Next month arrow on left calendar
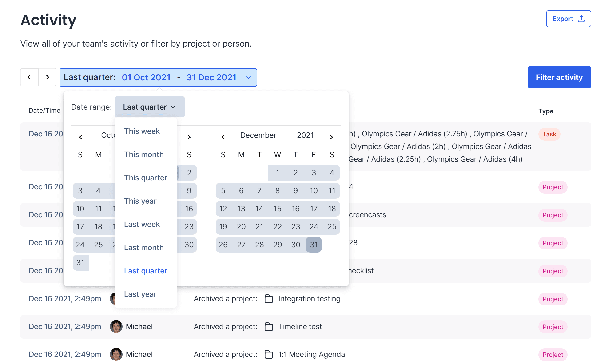Image resolution: width=608 pixels, height=364 pixels. click(x=189, y=137)
